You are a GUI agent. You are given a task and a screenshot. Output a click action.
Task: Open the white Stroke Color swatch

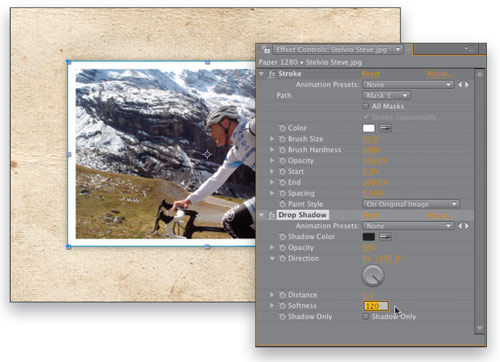[369, 128]
